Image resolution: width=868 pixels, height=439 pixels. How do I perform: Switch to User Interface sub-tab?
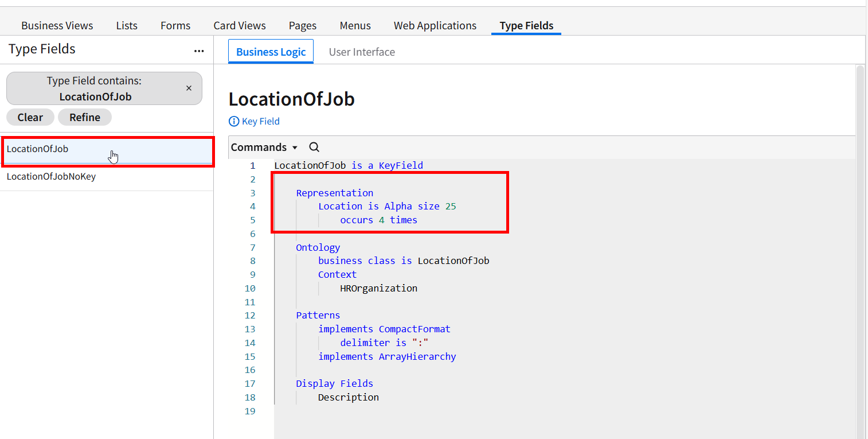click(x=362, y=52)
